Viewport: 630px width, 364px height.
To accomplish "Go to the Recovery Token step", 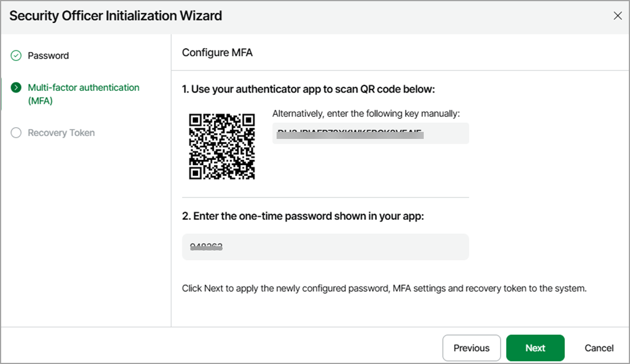I will tap(61, 132).
